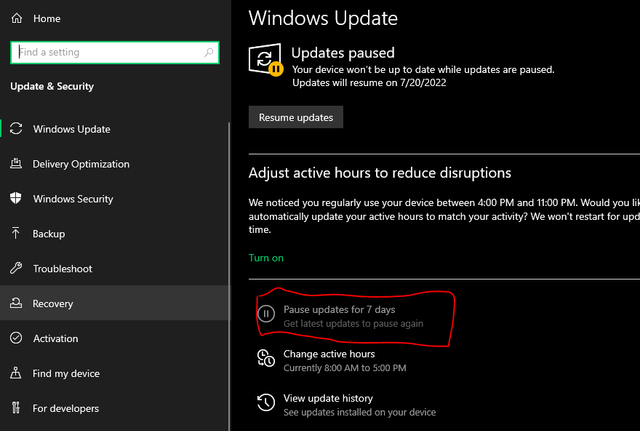Viewport: 640px width, 431px height.
Task: Click the Windows Update sync arrows icon
Action: [x=16, y=129]
